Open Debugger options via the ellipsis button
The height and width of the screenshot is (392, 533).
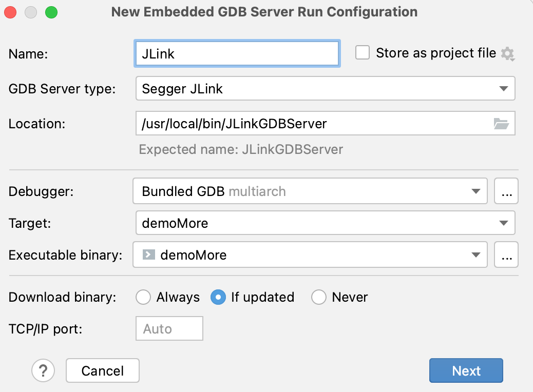(x=506, y=191)
